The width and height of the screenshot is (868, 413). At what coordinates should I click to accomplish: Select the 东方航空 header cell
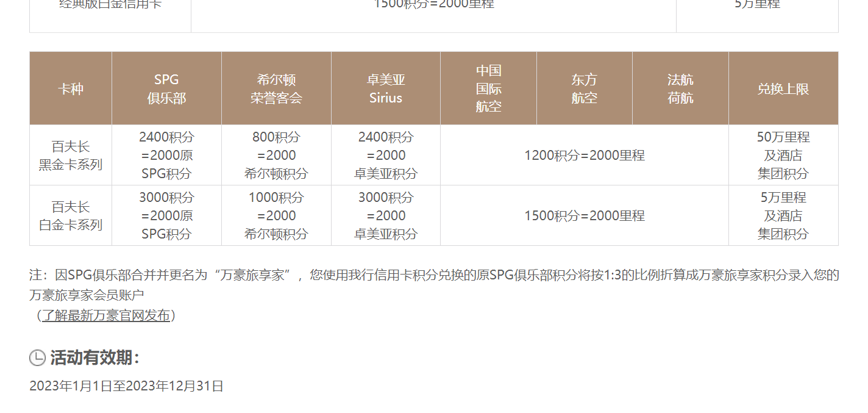pos(585,88)
